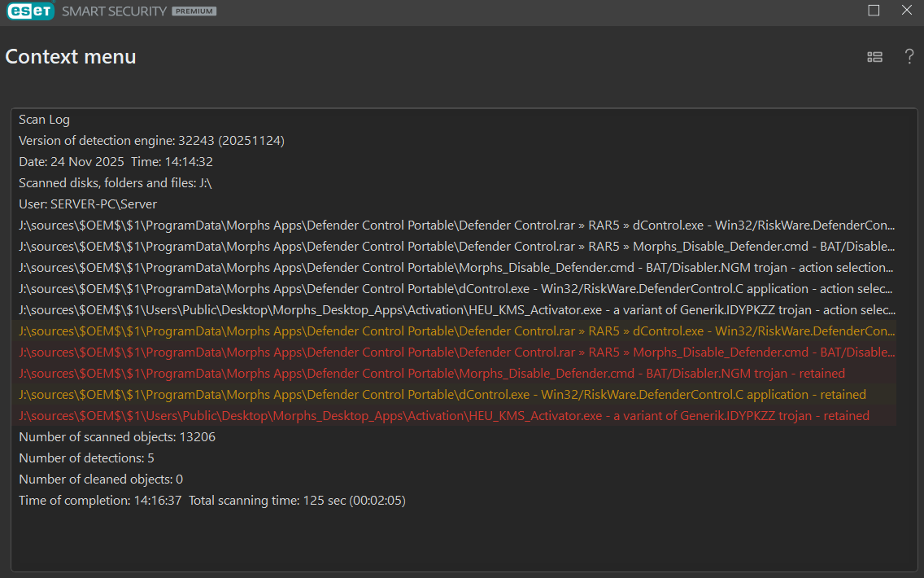Select the scan date and time line
This screenshot has height=578, width=924.
(115, 162)
